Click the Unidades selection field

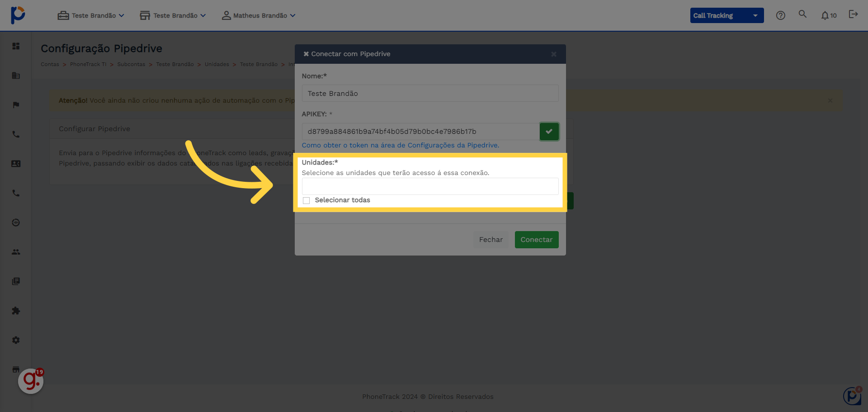pos(430,186)
